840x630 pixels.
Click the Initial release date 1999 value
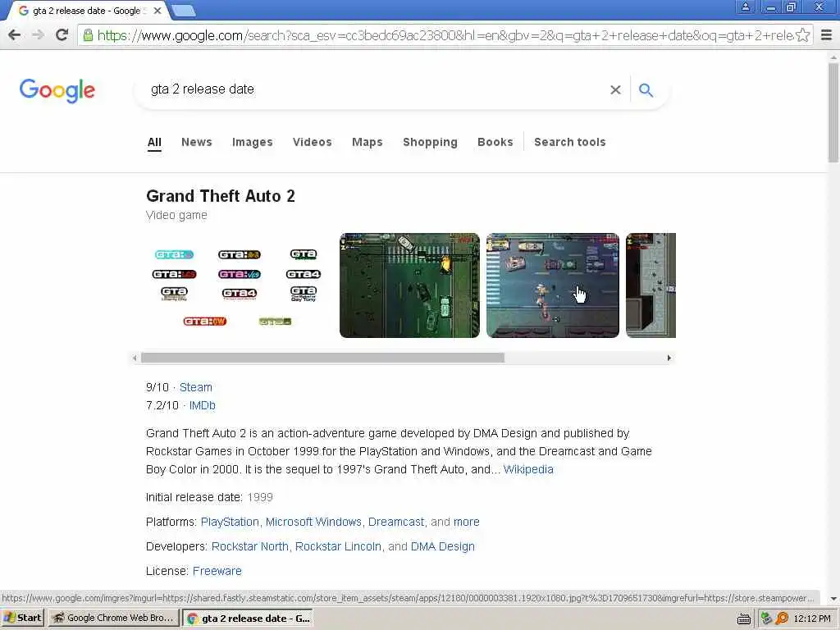(260, 497)
